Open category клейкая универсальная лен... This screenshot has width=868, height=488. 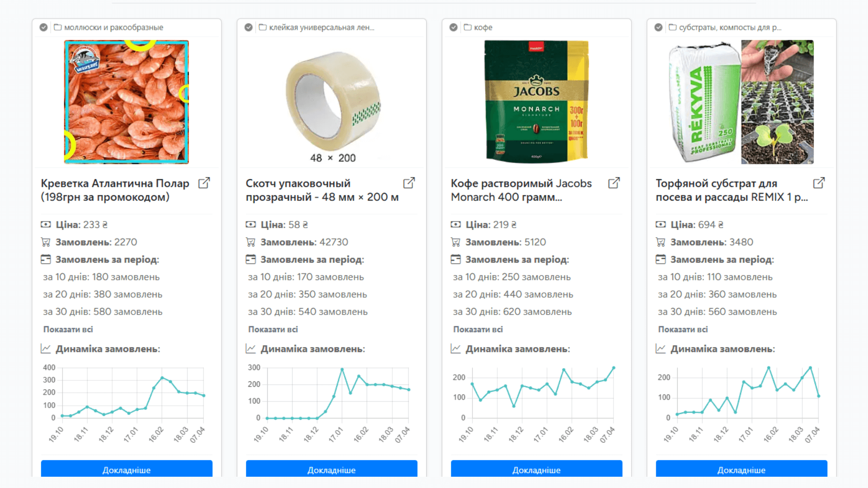[x=321, y=28]
